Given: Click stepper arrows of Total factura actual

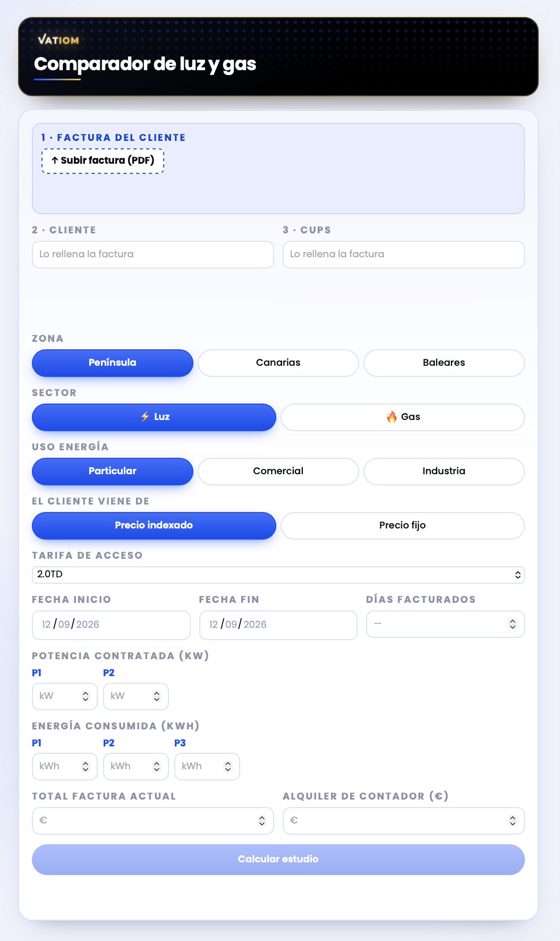Looking at the screenshot, I should pyautogui.click(x=262, y=821).
